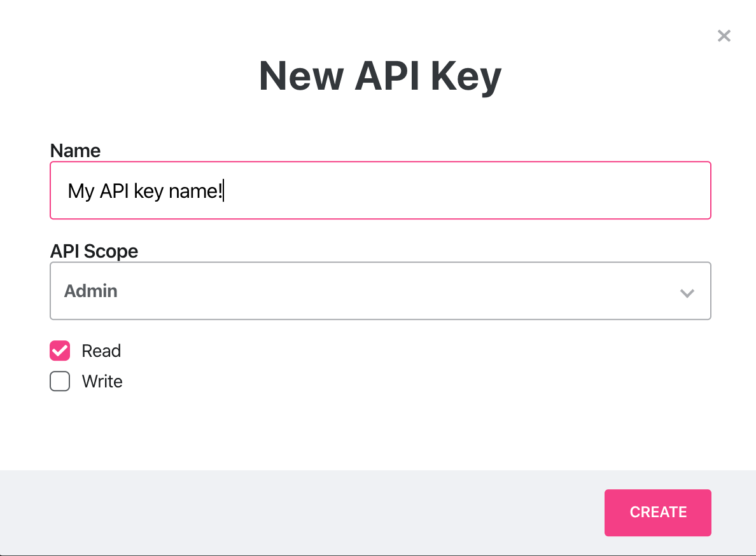Image resolution: width=756 pixels, height=556 pixels.
Task: Close the New API Key dialog
Action: point(724,36)
